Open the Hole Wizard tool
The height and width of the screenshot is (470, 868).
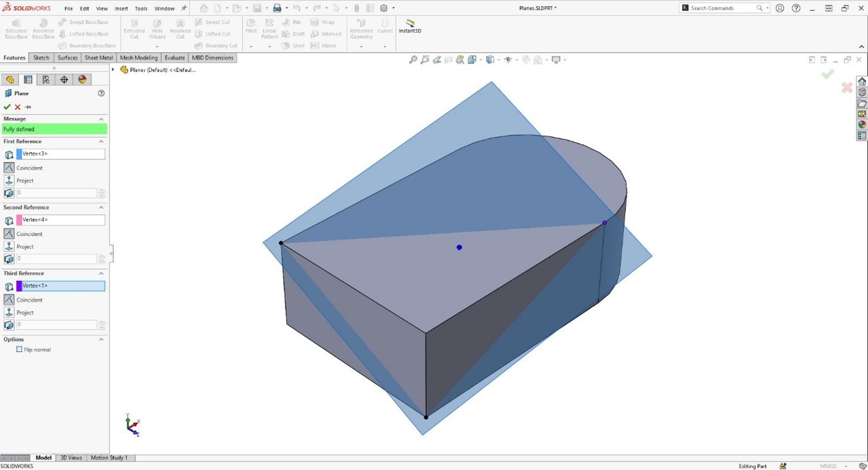tap(156, 29)
